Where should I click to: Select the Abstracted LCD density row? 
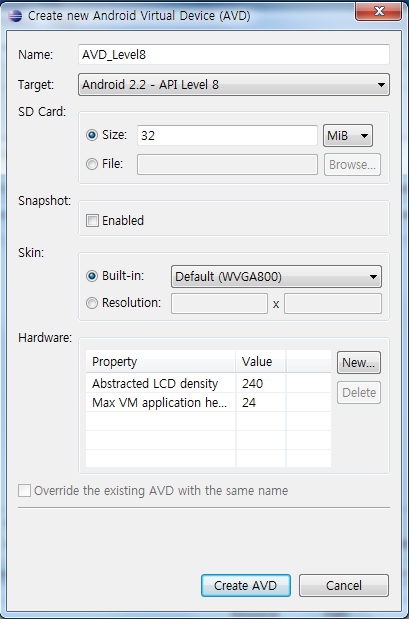[x=208, y=383]
